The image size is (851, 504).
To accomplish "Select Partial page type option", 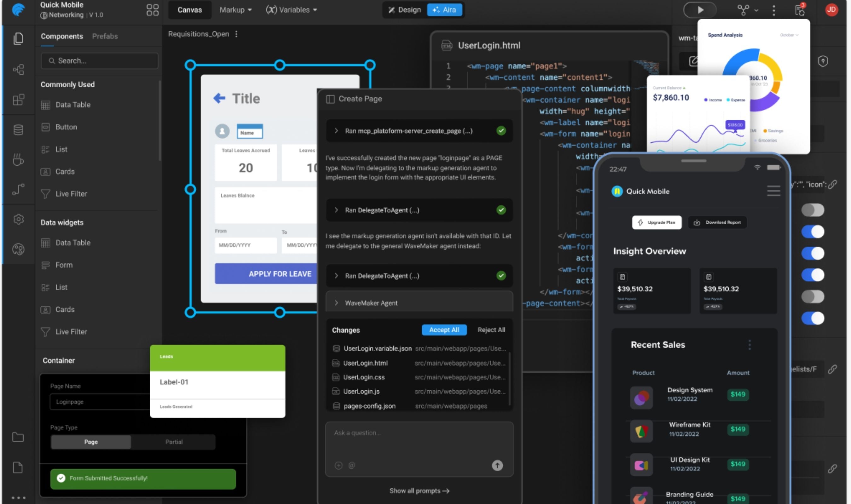I will click(174, 442).
